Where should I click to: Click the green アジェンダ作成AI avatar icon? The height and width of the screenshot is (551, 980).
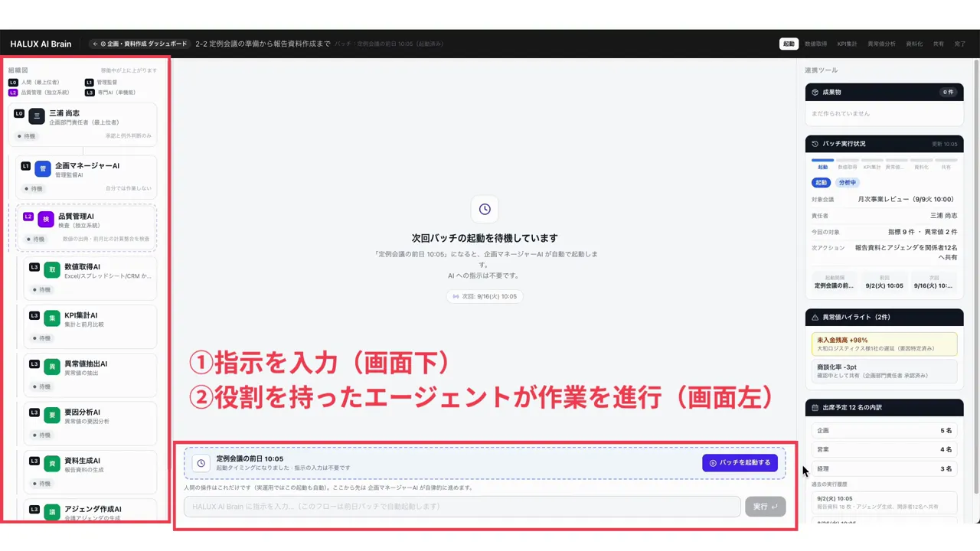(52, 512)
